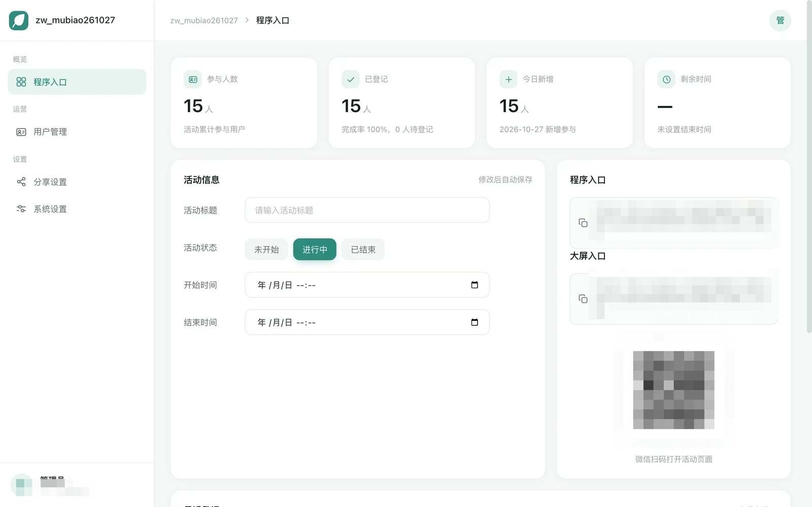Click the 开始时间 date-time field
Viewport: 812px width, 507px height.
[x=367, y=285]
